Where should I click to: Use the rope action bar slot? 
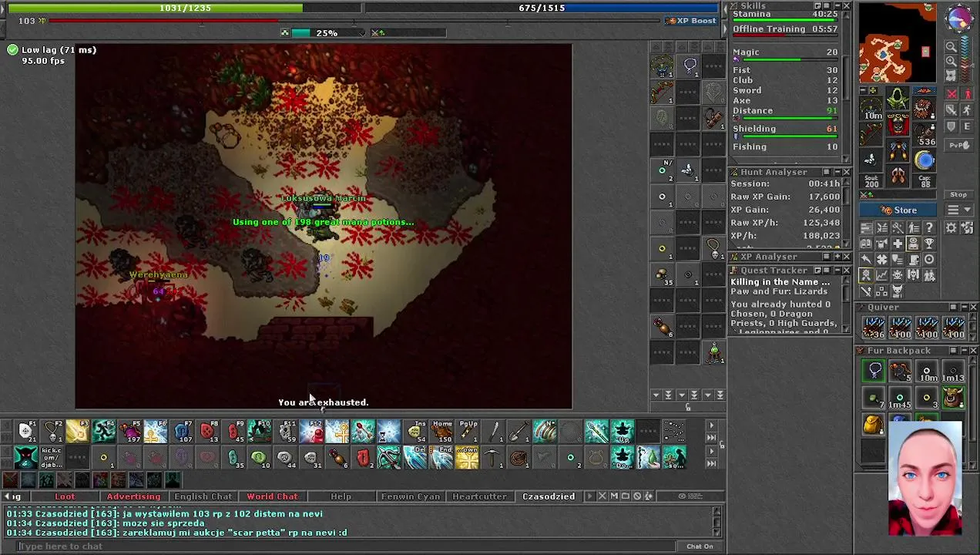click(x=518, y=457)
